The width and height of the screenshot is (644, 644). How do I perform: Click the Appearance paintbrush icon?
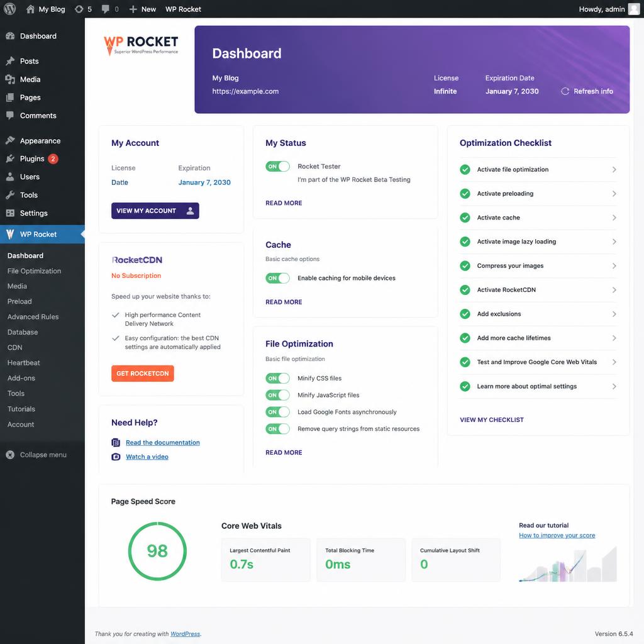coord(10,140)
